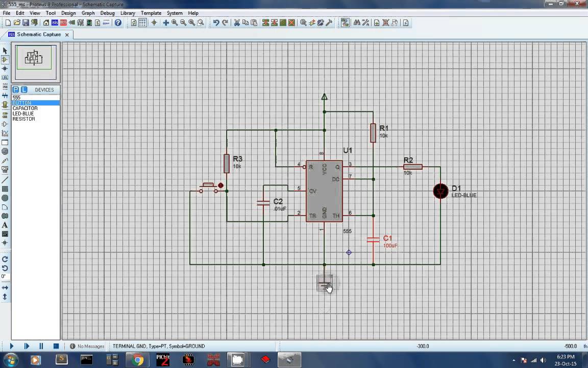Image resolution: width=588 pixels, height=368 pixels.
Task: Open Help with the blue question mark icon
Action: [118, 23]
